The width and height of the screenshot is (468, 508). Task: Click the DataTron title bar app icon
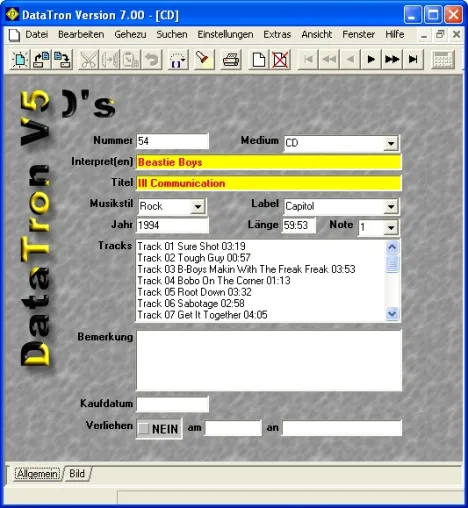13,14
